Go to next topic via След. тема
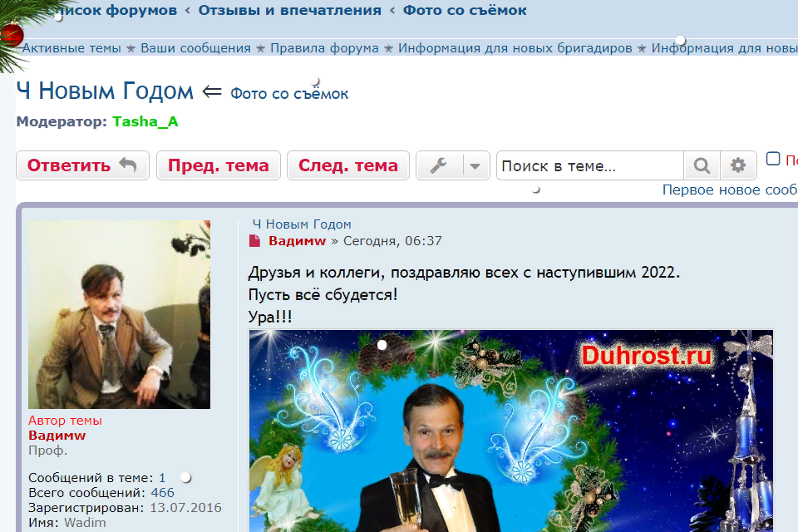798x532 pixels. pyautogui.click(x=348, y=165)
